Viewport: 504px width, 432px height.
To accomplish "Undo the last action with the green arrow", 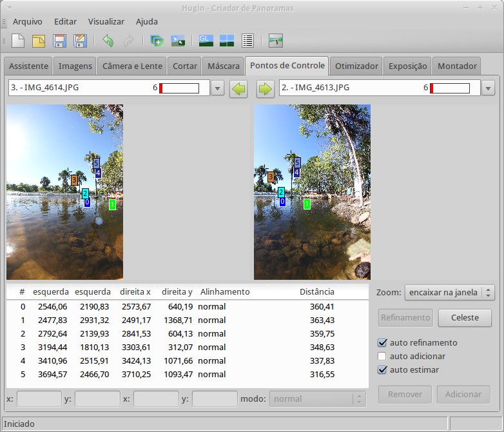I will 108,41.
